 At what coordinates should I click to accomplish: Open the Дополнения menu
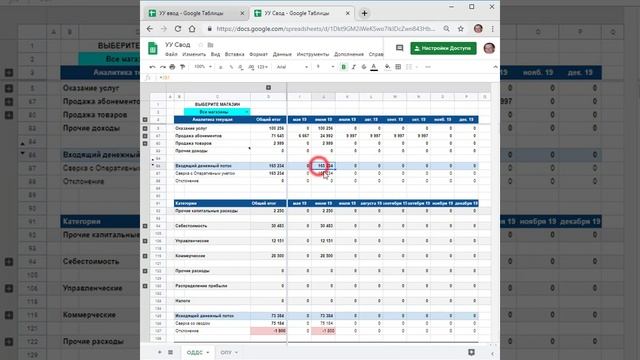click(x=349, y=54)
